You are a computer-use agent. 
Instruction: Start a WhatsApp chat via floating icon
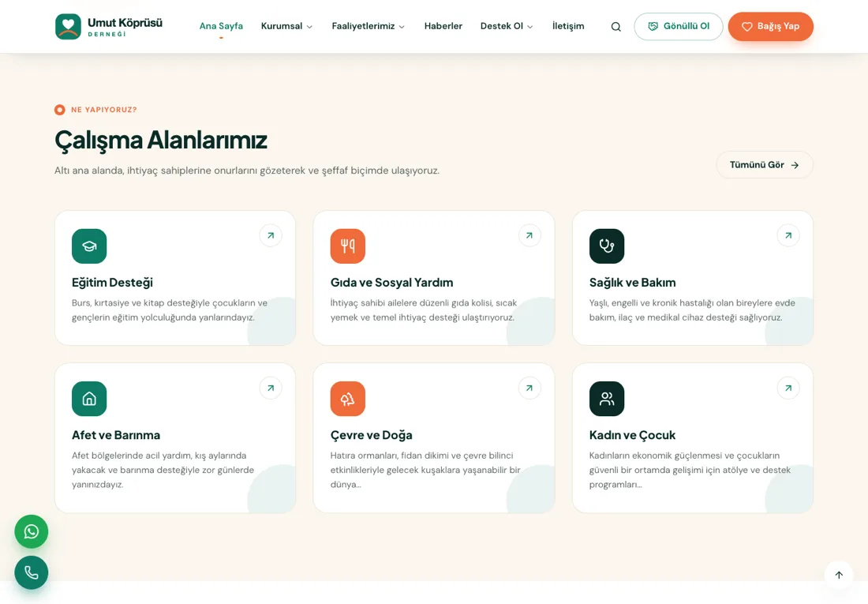click(x=32, y=532)
